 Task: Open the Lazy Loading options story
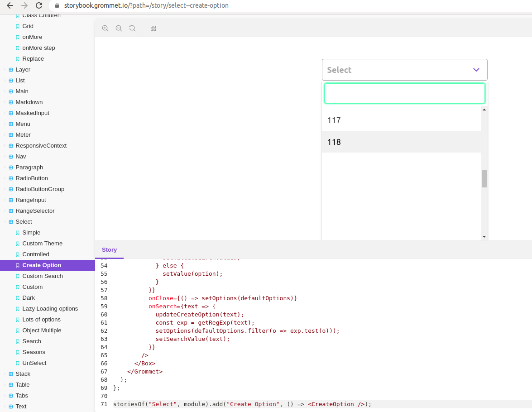[x=50, y=308]
